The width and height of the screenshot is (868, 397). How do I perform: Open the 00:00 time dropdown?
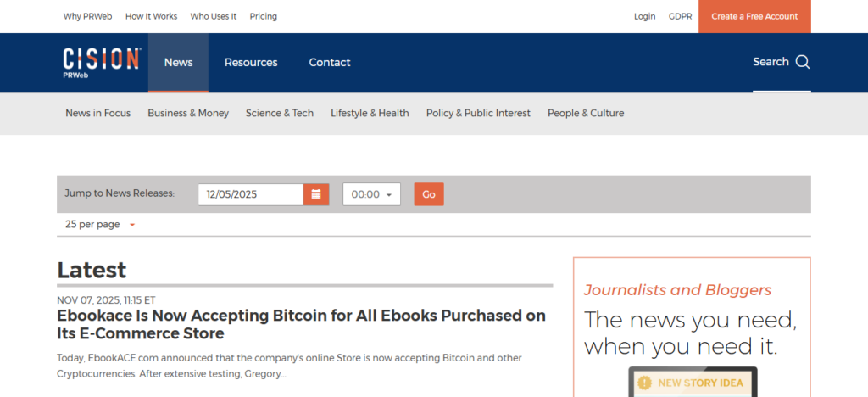pyautogui.click(x=371, y=194)
